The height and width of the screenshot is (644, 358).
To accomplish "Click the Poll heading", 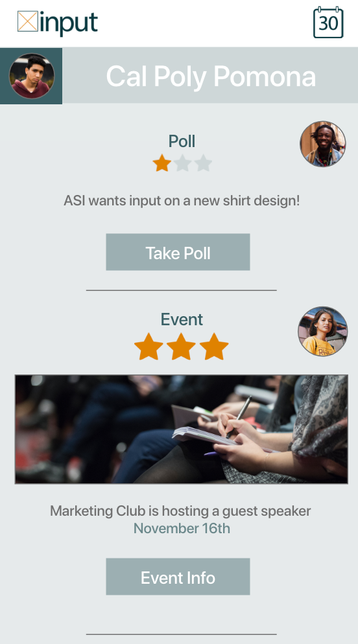I will [182, 141].
